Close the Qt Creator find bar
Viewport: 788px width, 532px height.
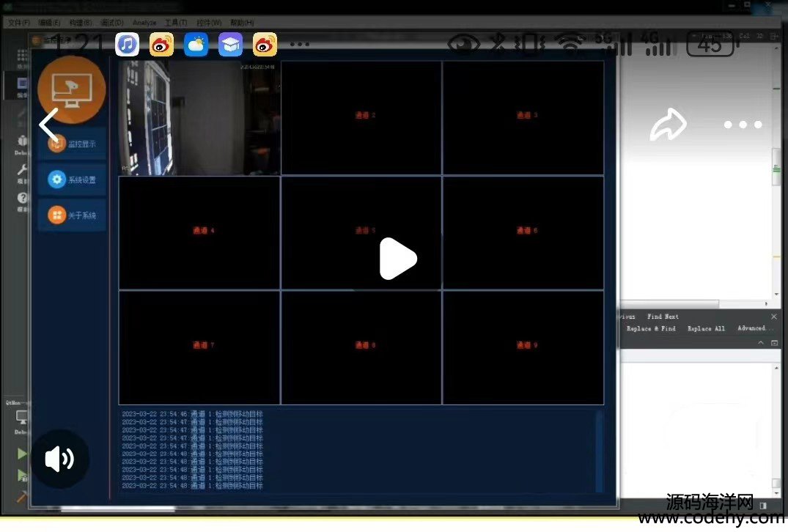tap(774, 317)
